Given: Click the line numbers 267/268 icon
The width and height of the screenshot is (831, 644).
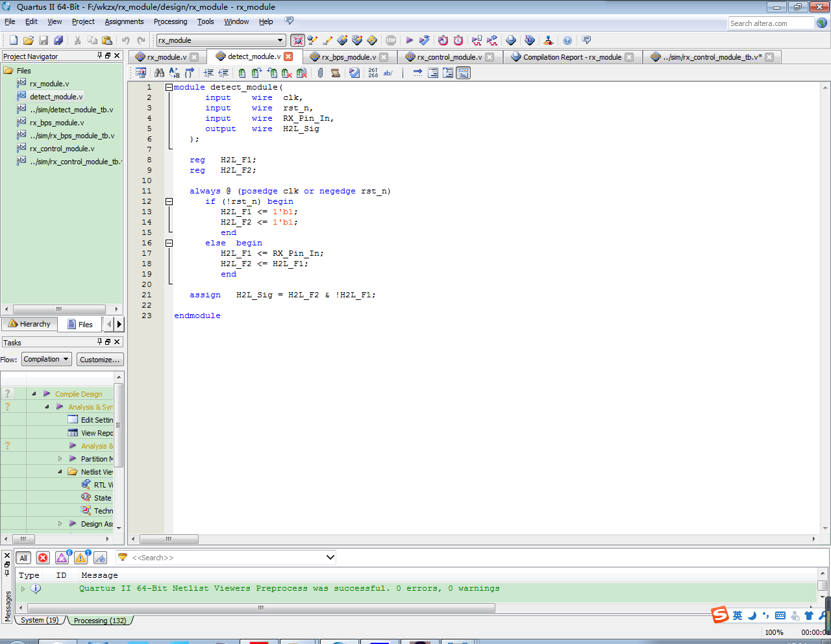Looking at the screenshot, I should click(x=373, y=73).
